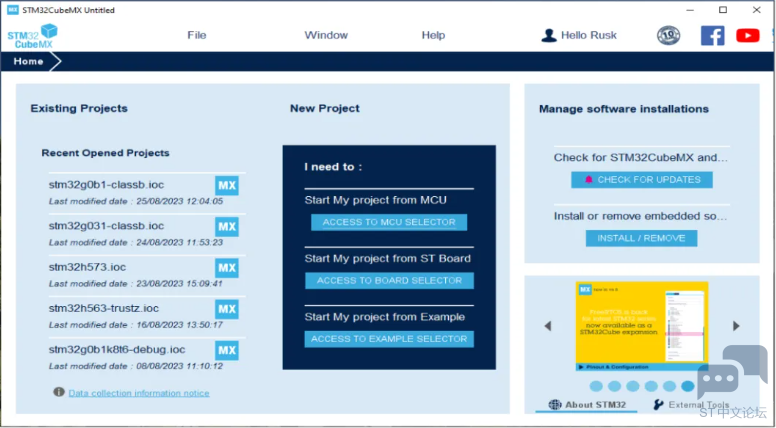Click the user account icon beside Hello Rusk

(549, 36)
